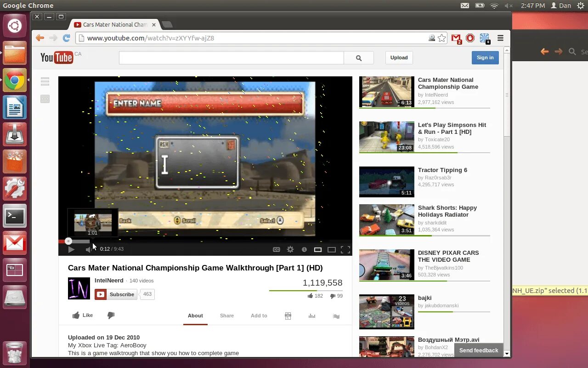Image resolution: width=588 pixels, height=368 pixels.
Task: Open Gmail app from the launcher
Action: (15, 243)
